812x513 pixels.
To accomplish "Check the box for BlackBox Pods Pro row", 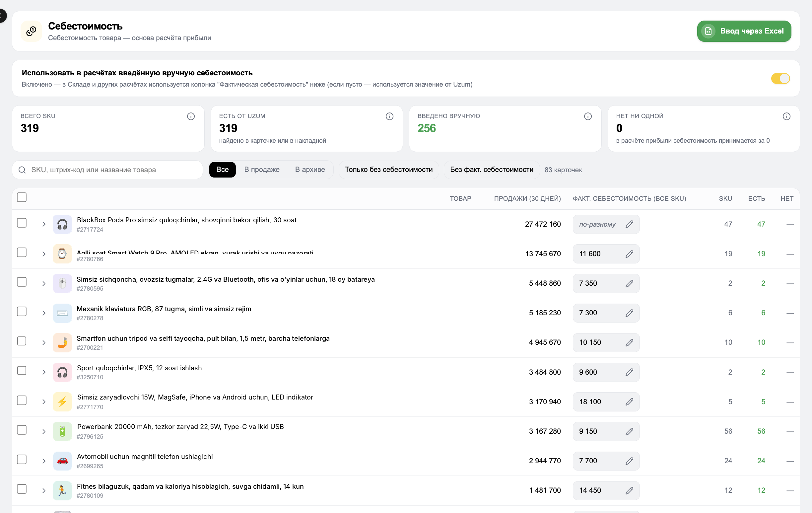I will pos(22,223).
